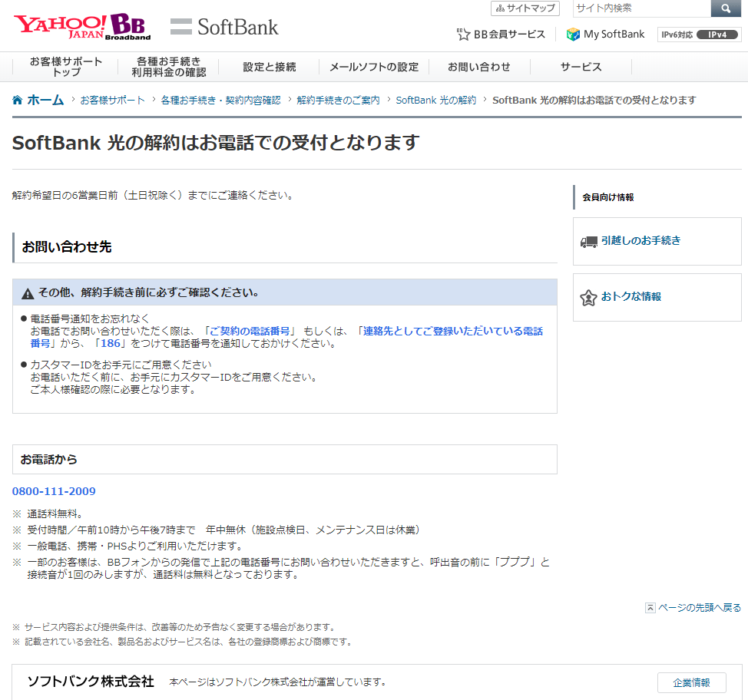The width and height of the screenshot is (748, 700).
Task: Open おトクな情報 link
Action: pos(631,296)
